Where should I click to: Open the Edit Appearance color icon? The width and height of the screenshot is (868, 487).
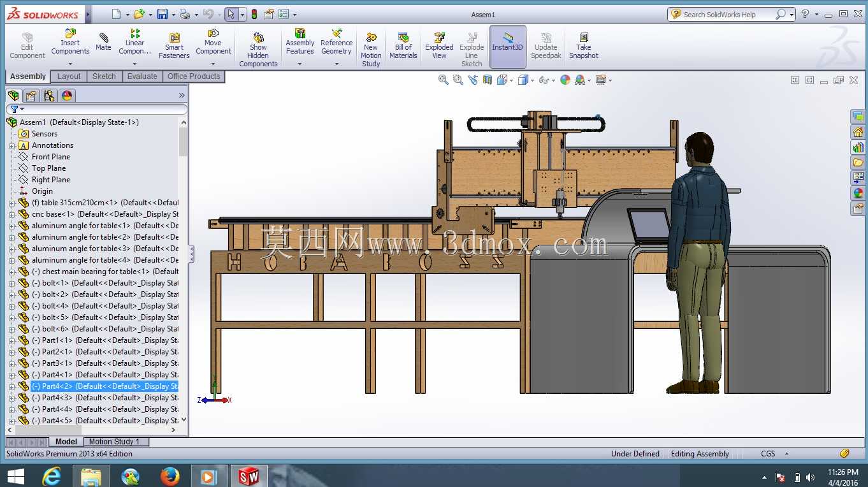pyautogui.click(x=565, y=80)
